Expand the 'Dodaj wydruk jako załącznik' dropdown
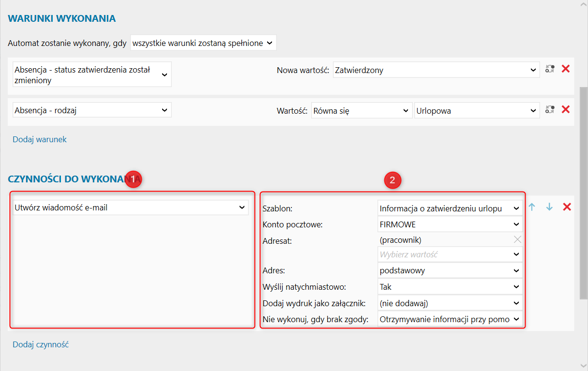Image resolution: width=588 pixels, height=371 pixels. coord(450,303)
